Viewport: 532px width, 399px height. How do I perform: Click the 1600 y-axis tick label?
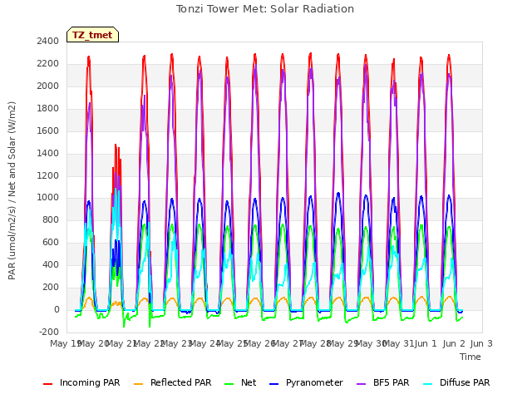click(48, 131)
